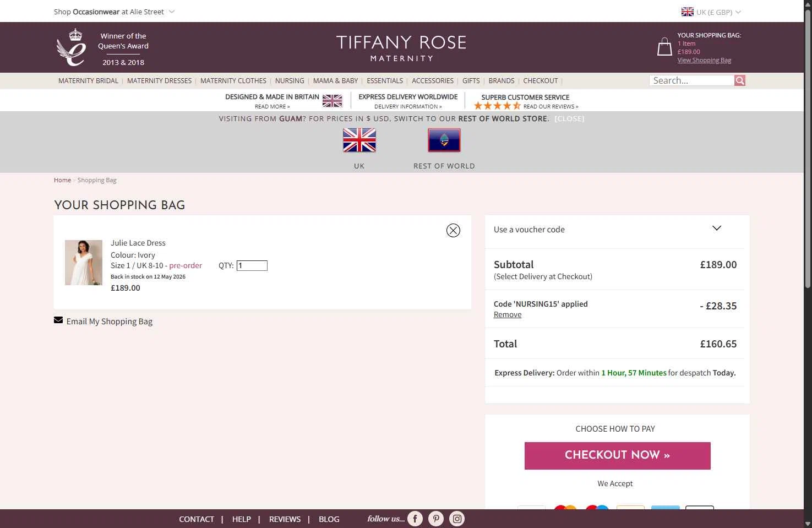Select the UK flag store
The width and height of the screenshot is (812, 528).
pyautogui.click(x=359, y=140)
